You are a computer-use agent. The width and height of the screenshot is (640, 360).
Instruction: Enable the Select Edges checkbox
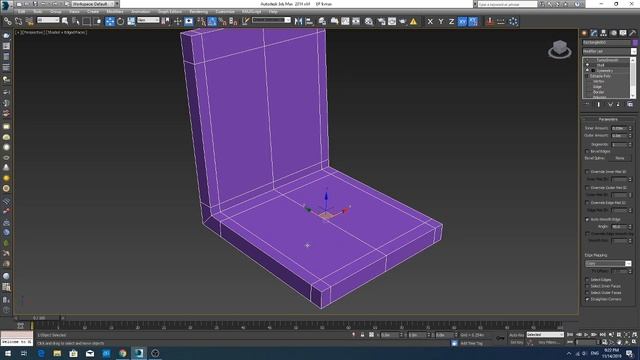[x=587, y=280]
